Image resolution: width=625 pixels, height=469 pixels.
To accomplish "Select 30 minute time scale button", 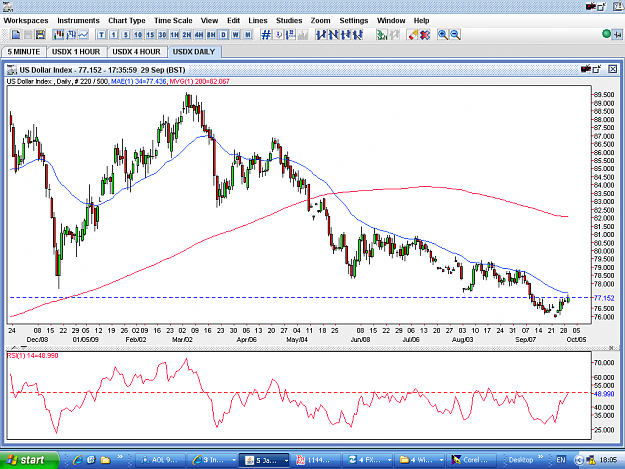I will tap(162, 35).
